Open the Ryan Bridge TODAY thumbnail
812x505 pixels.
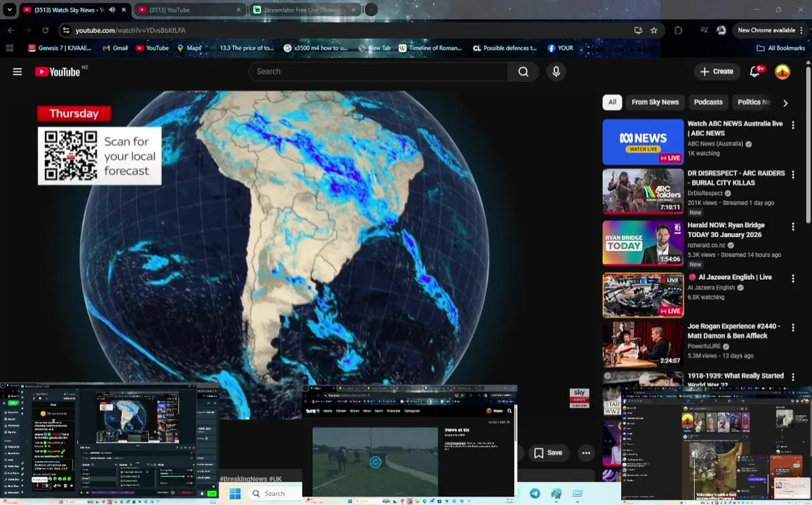(643, 243)
